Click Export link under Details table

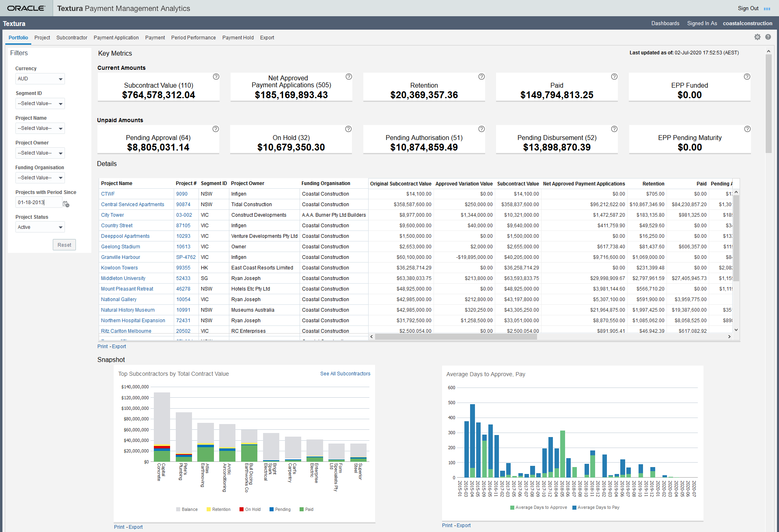click(119, 347)
